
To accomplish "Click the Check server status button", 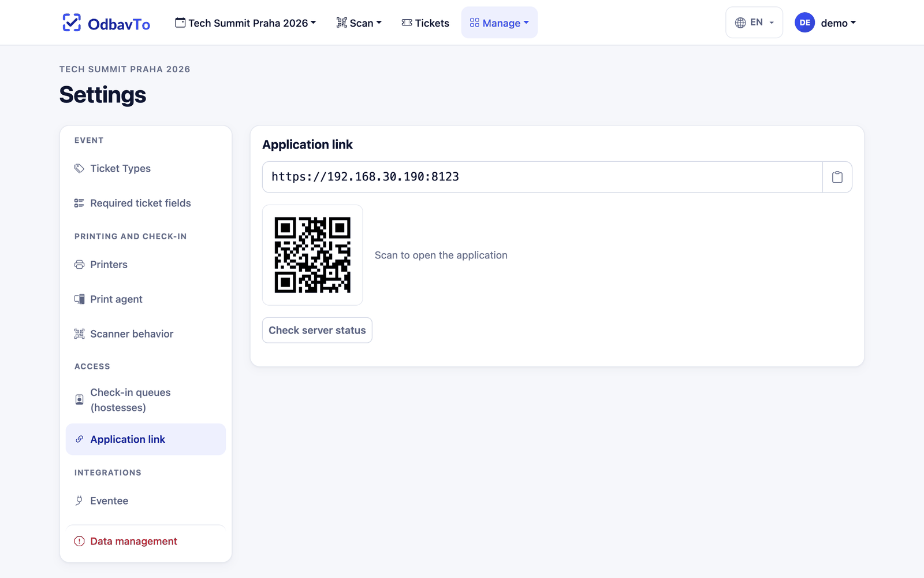I will click(x=317, y=330).
